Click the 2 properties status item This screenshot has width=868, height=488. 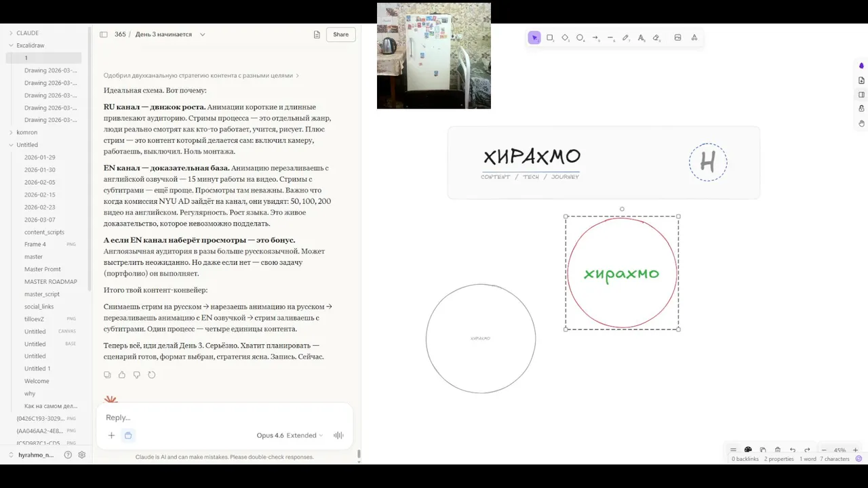pos(778,459)
